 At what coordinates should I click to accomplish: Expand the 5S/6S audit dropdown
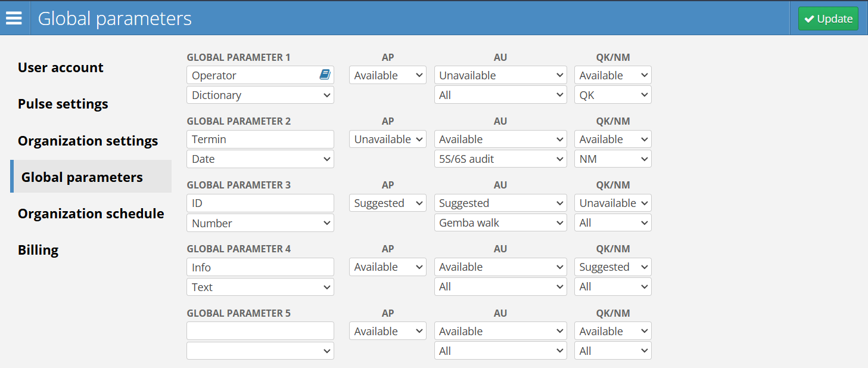click(500, 159)
